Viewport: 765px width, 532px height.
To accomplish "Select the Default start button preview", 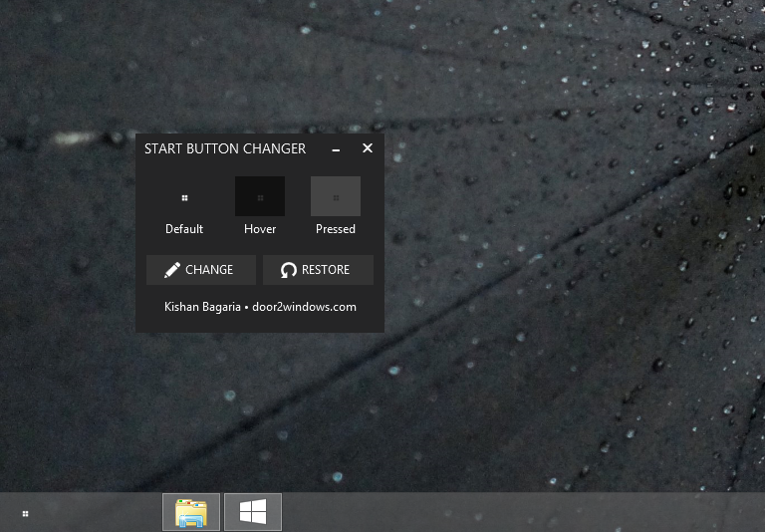I will [x=184, y=196].
